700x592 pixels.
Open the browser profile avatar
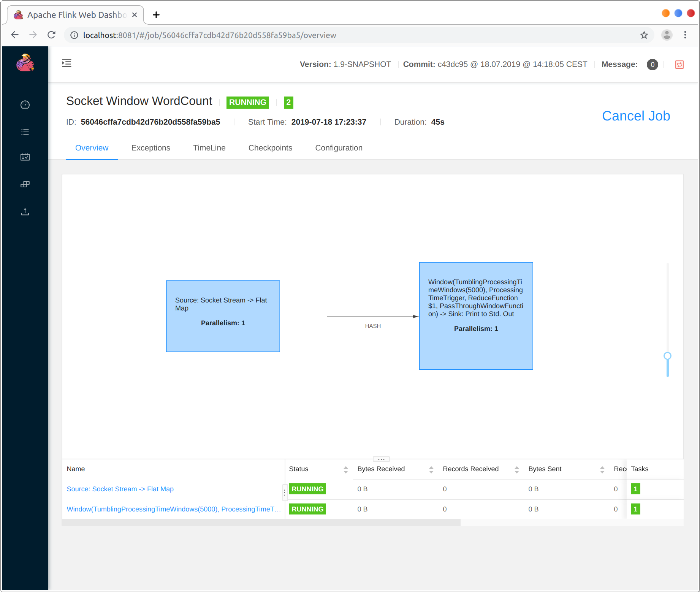[x=667, y=35]
